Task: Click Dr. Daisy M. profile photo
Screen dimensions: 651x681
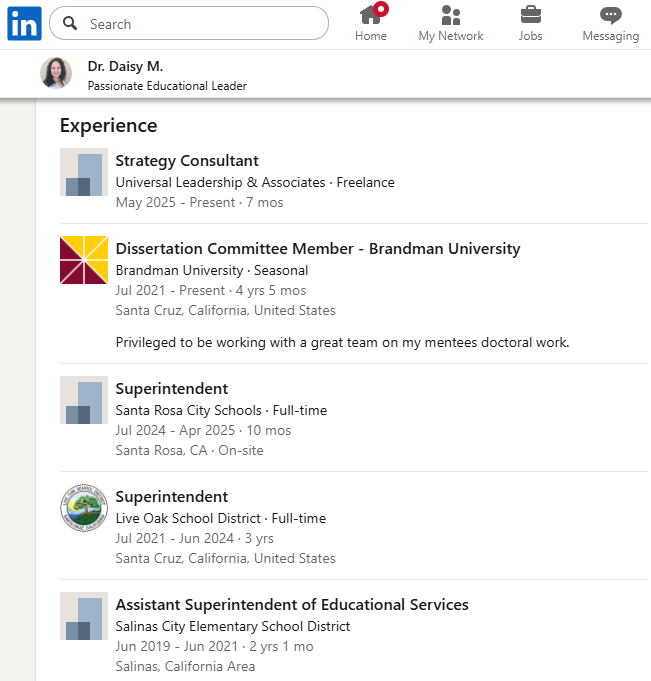Action: click(x=56, y=74)
